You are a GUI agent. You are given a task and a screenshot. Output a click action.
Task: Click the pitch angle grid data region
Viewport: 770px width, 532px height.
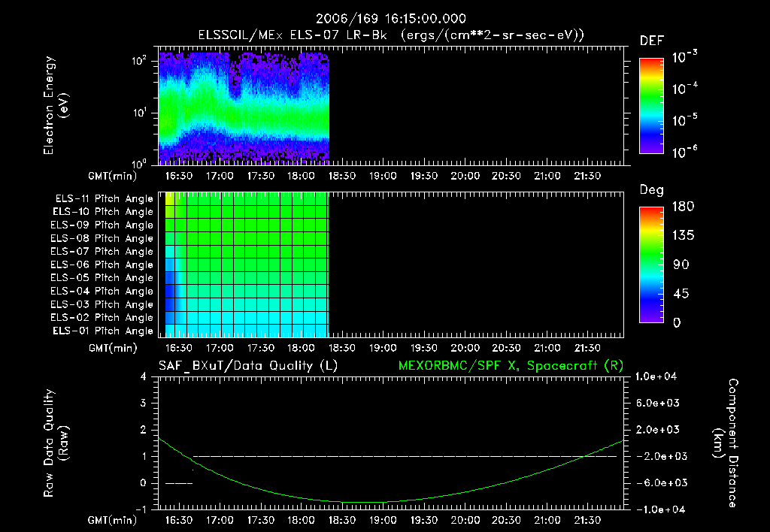[247, 265]
